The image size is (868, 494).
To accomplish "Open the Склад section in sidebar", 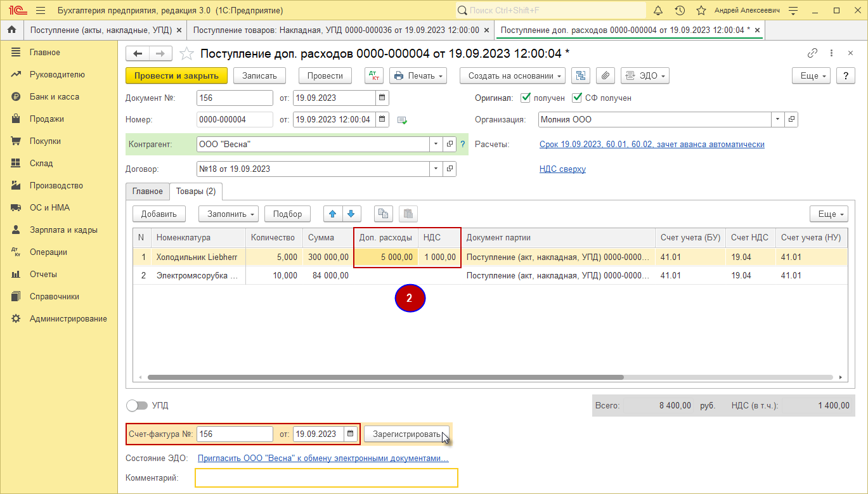I will pyautogui.click(x=41, y=163).
